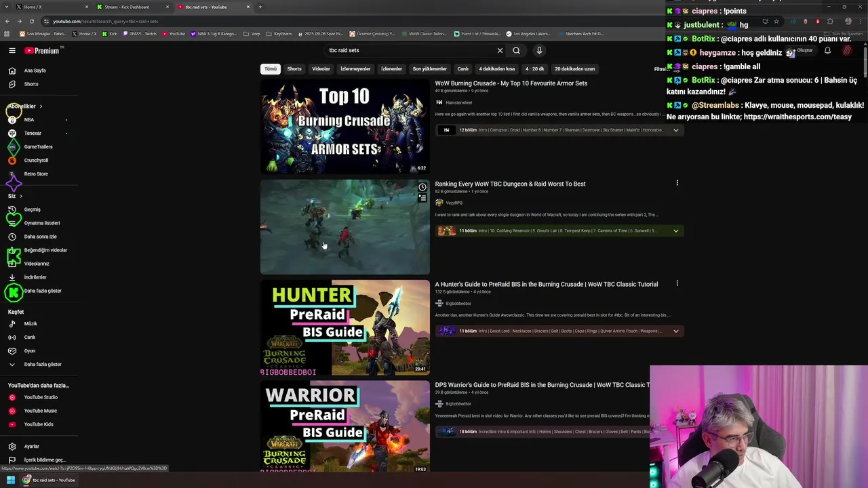Open more options for Ranking Every WoW TBC video

pos(677,183)
